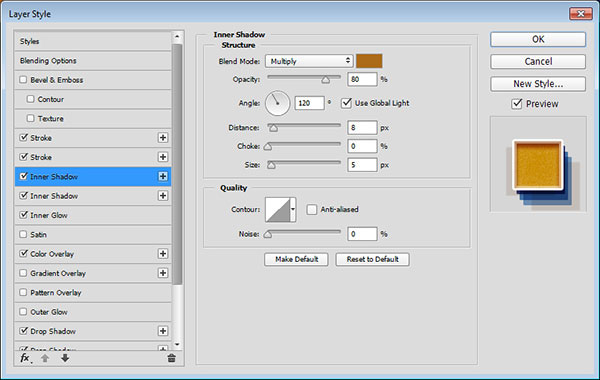Move effect down with the down arrow icon
Image resolution: width=600 pixels, height=380 pixels.
point(65,358)
